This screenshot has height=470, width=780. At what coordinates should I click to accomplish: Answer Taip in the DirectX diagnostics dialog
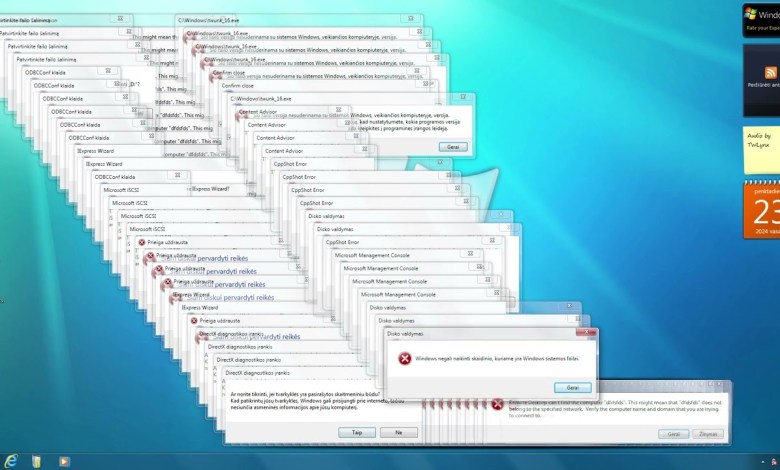click(x=357, y=432)
